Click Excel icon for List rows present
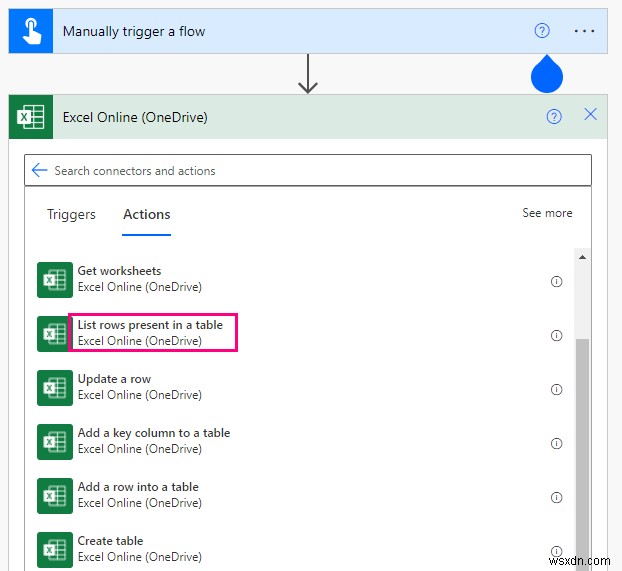Viewport: 622px width, 571px height. [x=55, y=334]
